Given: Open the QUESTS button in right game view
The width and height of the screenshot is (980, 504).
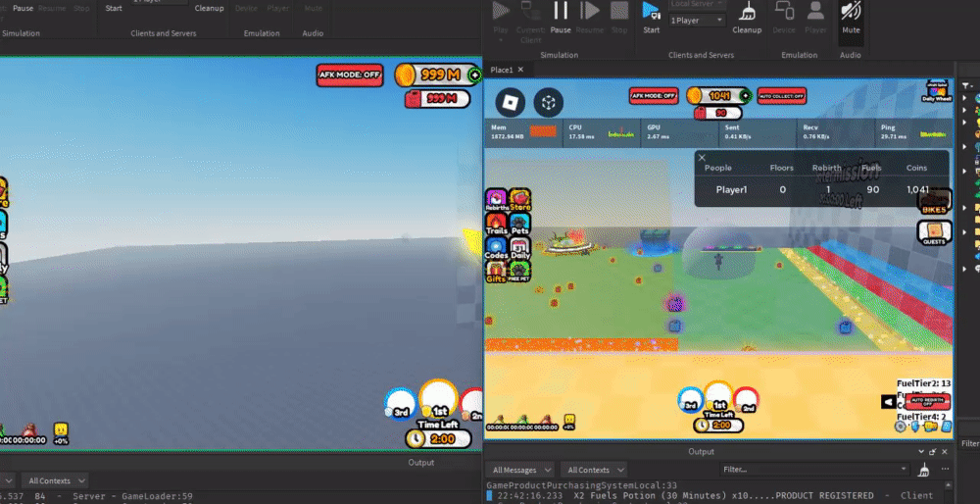Looking at the screenshot, I should 935,232.
